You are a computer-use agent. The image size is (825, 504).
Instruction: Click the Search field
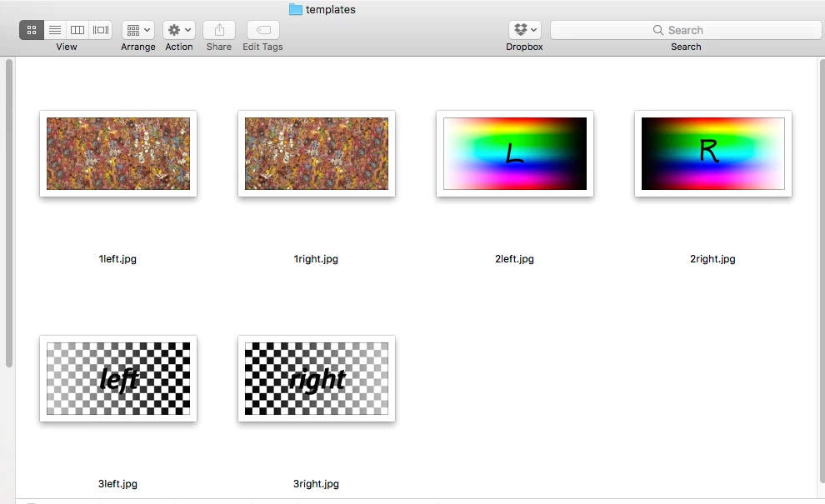(x=686, y=30)
